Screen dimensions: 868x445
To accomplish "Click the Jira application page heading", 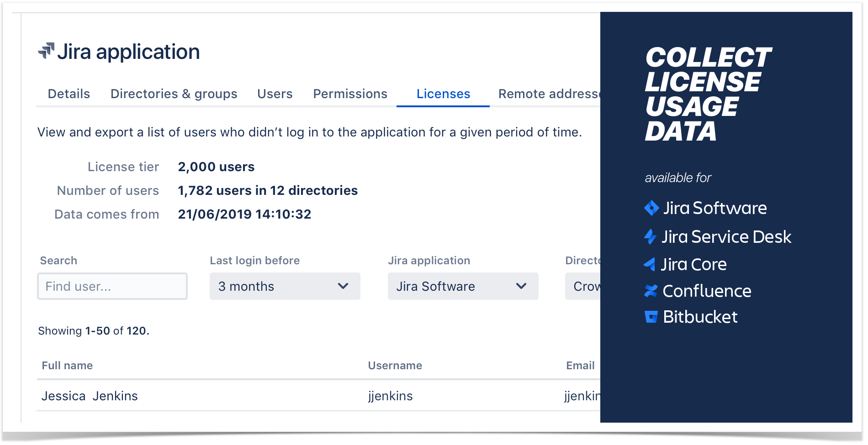I will (x=128, y=52).
